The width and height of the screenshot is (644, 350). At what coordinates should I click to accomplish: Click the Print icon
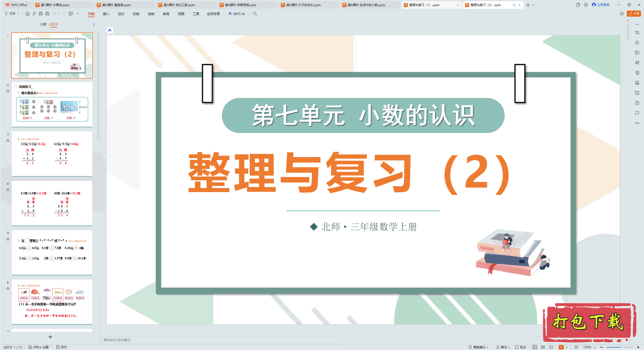(41, 14)
